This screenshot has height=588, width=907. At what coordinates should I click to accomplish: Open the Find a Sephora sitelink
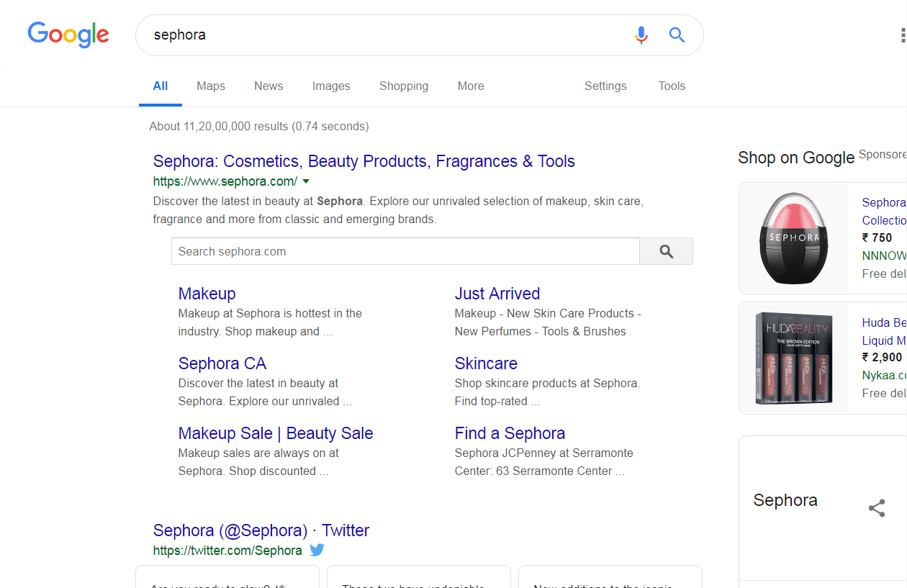pyautogui.click(x=510, y=433)
